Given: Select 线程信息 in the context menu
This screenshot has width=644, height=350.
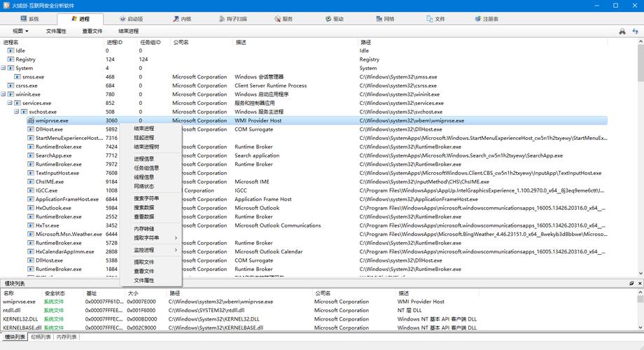Looking at the screenshot, I should click(143, 177).
